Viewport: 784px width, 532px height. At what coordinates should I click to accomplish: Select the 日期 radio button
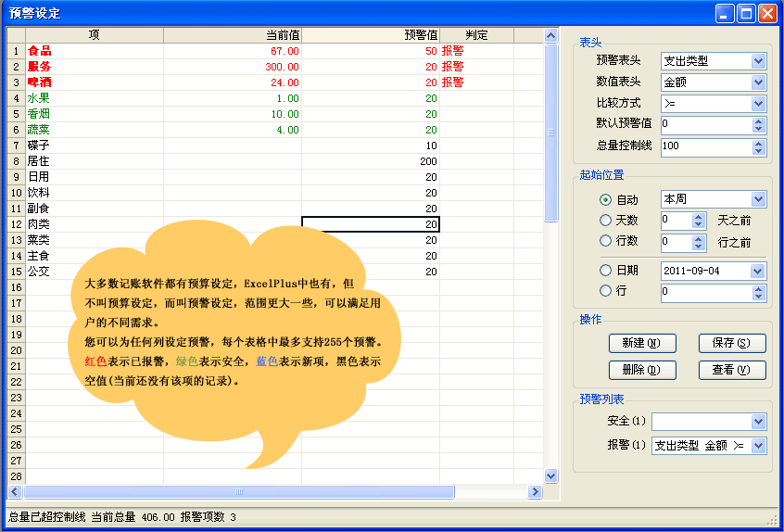coord(605,271)
